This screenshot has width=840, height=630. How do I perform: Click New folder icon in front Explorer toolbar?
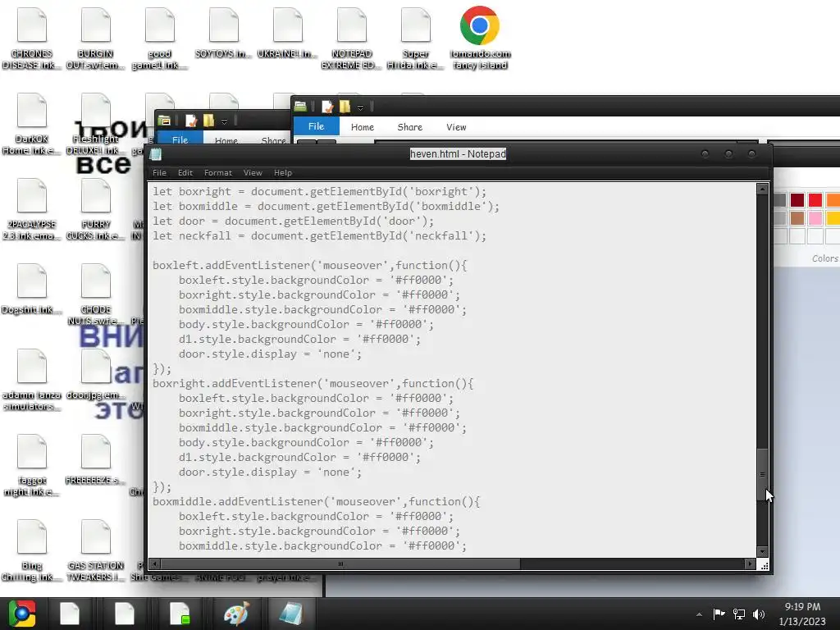[345, 107]
